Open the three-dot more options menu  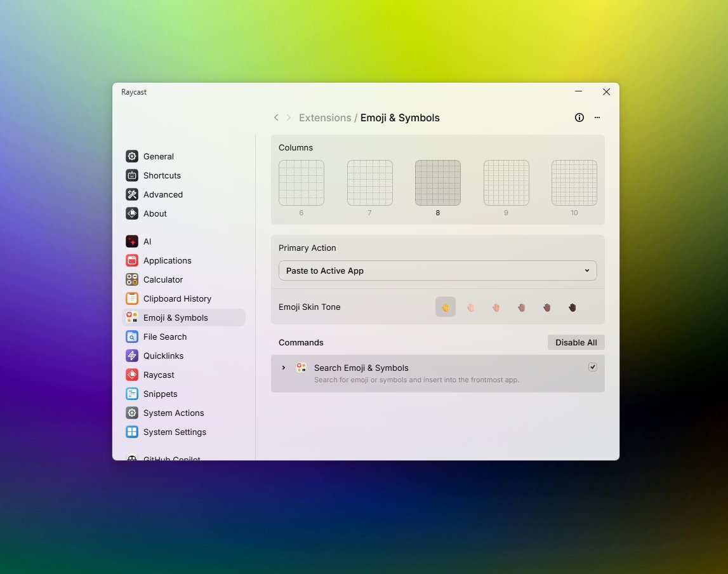[597, 117]
